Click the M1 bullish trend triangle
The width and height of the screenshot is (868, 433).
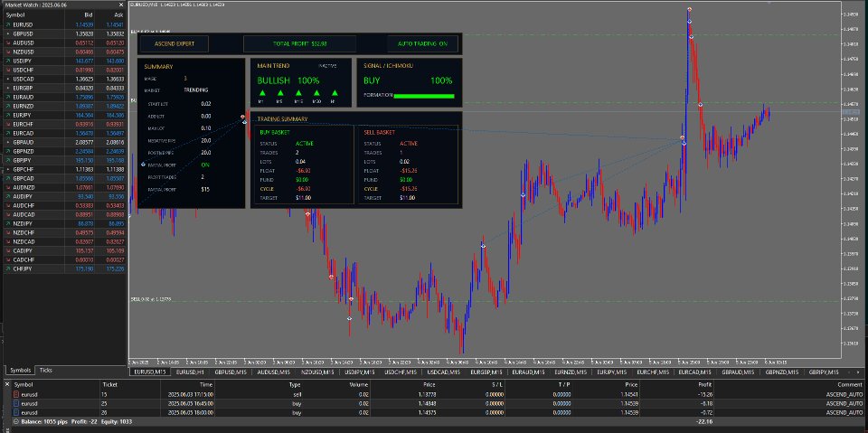(262, 93)
